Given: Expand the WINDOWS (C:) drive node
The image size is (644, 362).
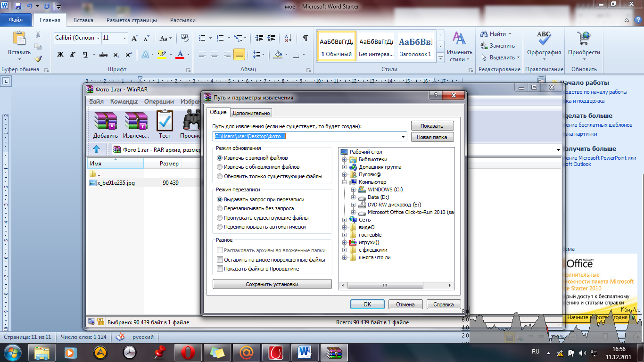Looking at the screenshot, I should coord(354,189).
